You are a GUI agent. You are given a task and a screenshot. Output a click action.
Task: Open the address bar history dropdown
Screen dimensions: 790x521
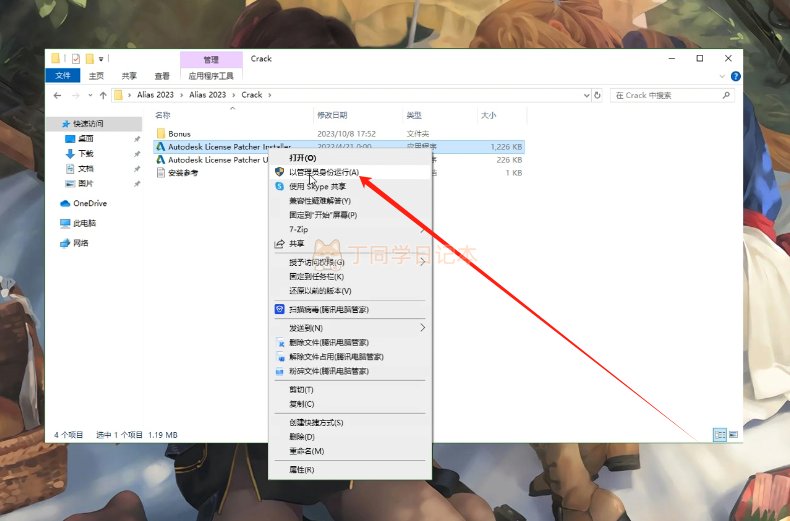coord(586,95)
